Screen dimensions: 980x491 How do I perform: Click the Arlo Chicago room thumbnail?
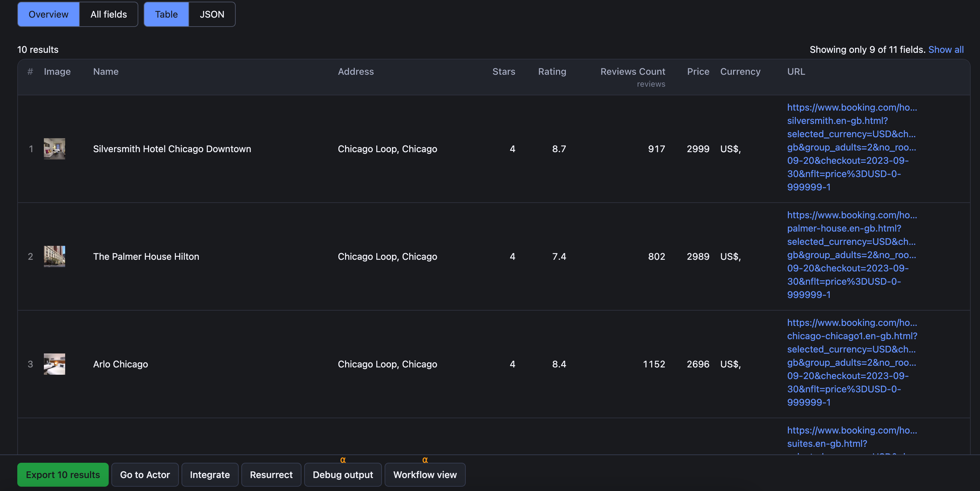pos(54,364)
